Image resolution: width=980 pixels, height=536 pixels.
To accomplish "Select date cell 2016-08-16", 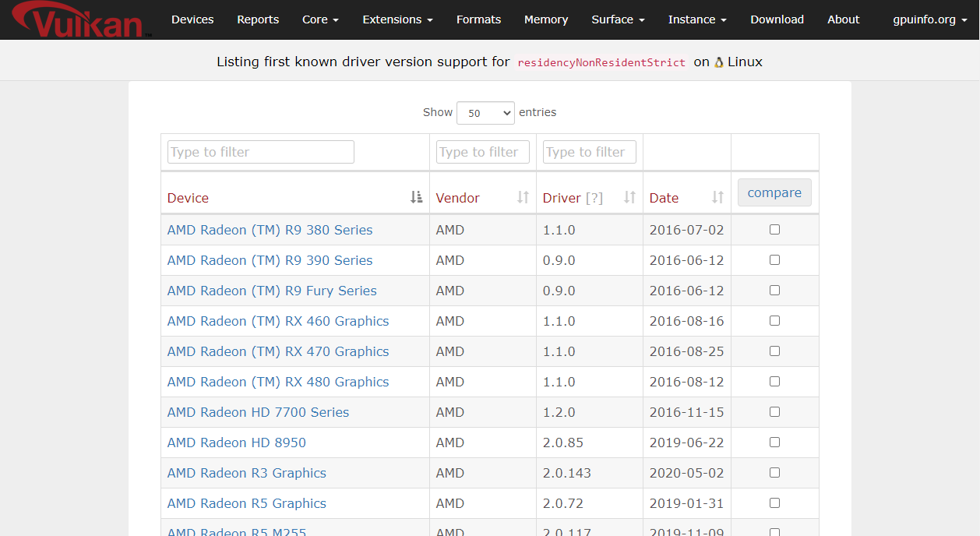I will [x=687, y=321].
